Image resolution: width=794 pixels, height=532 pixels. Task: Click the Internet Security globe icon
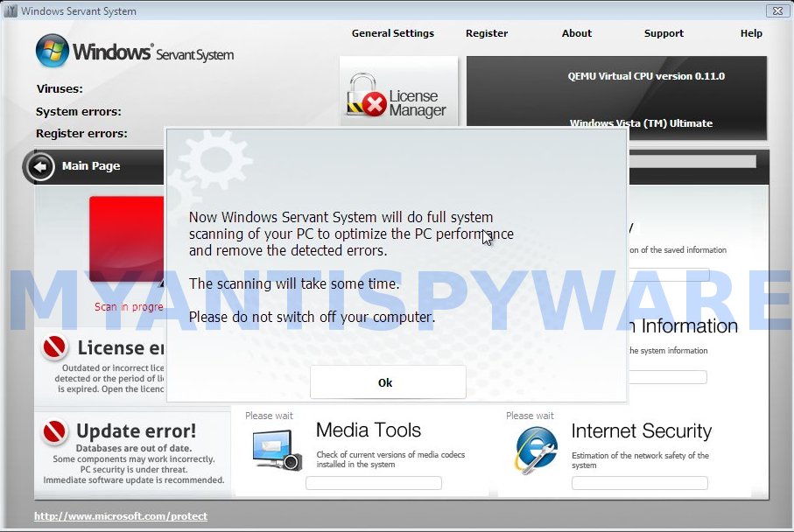pyautogui.click(x=537, y=450)
